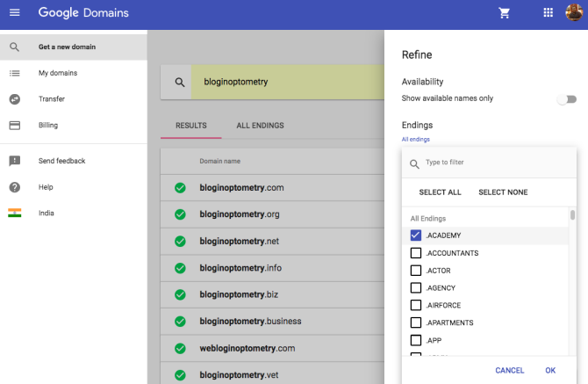The width and height of the screenshot is (588, 384).
Task: Select the RESULTS tab
Action: point(190,126)
